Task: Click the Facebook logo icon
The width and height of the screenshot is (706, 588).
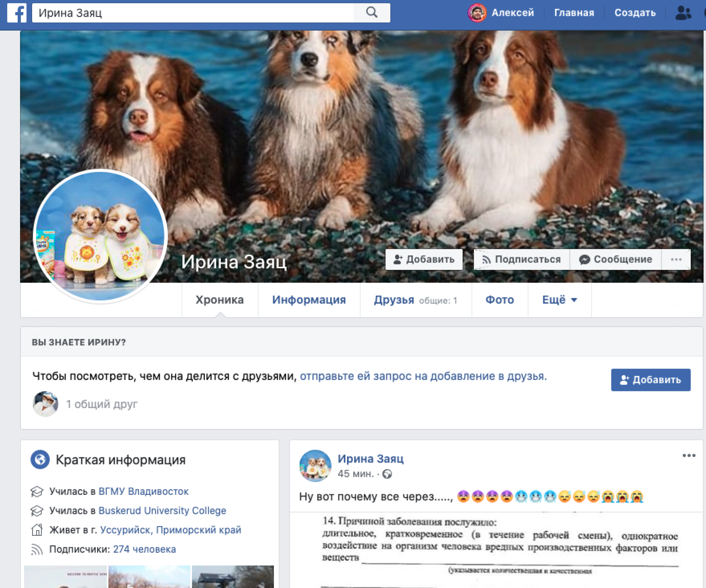Action: [x=17, y=13]
